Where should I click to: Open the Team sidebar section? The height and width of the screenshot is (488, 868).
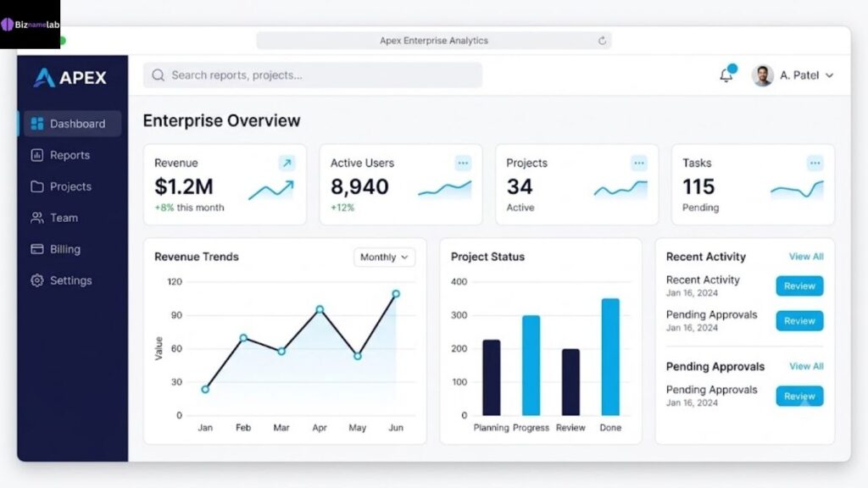(54, 218)
